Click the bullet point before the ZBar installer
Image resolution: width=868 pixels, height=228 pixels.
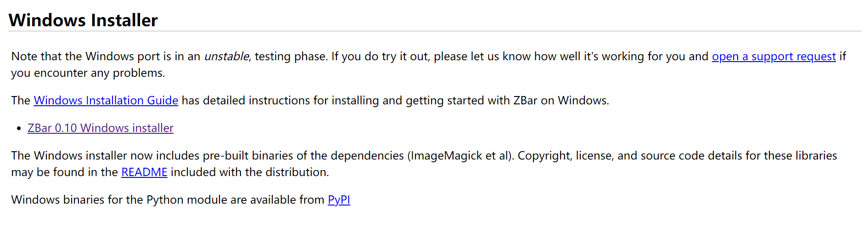point(19,129)
